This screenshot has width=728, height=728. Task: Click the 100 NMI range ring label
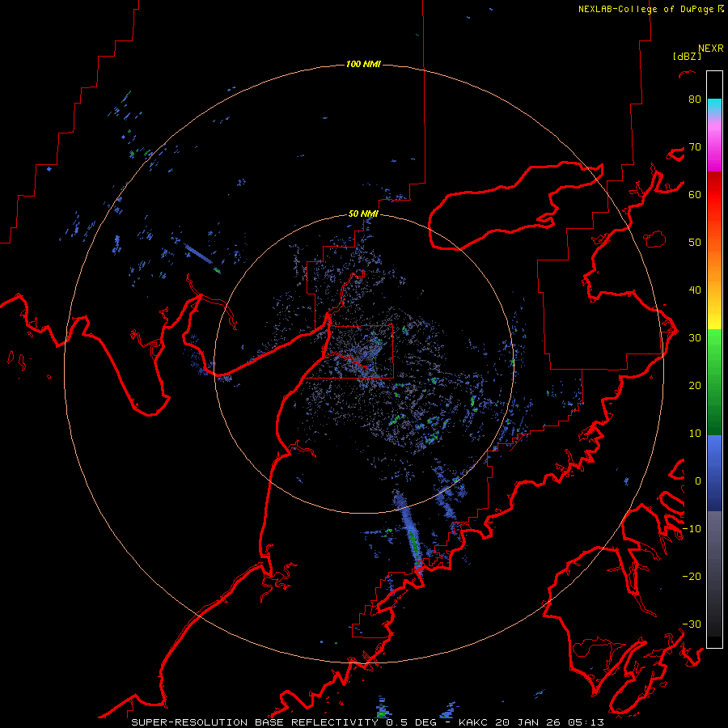[363, 64]
